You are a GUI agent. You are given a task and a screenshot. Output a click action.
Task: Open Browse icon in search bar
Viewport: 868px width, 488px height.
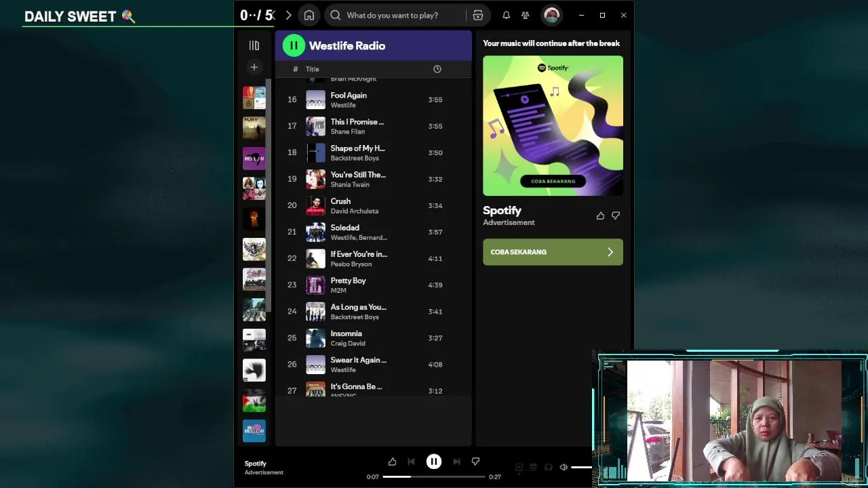tap(478, 15)
